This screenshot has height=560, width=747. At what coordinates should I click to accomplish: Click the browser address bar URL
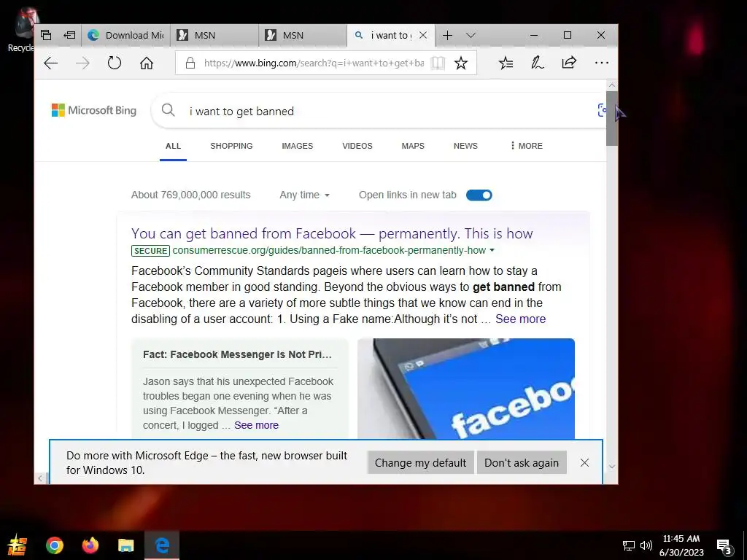point(314,63)
